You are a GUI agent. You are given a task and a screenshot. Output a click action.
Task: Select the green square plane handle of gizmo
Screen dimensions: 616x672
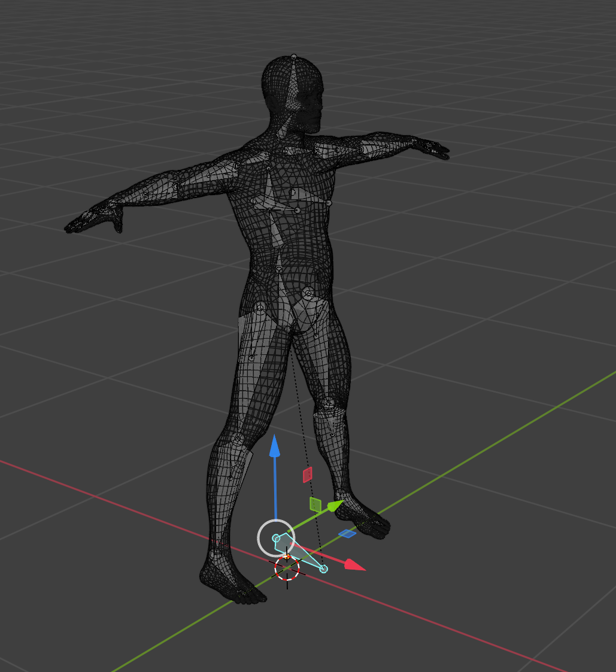315,504
